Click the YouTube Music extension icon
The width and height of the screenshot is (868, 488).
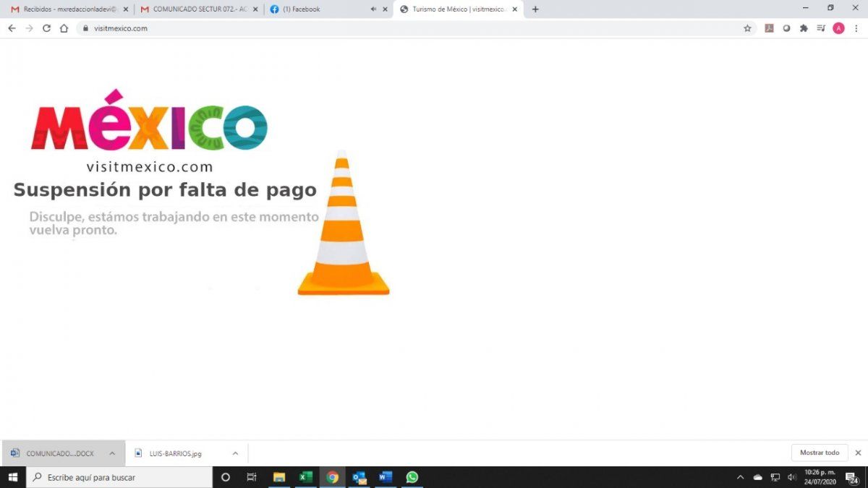pyautogui.click(x=821, y=28)
